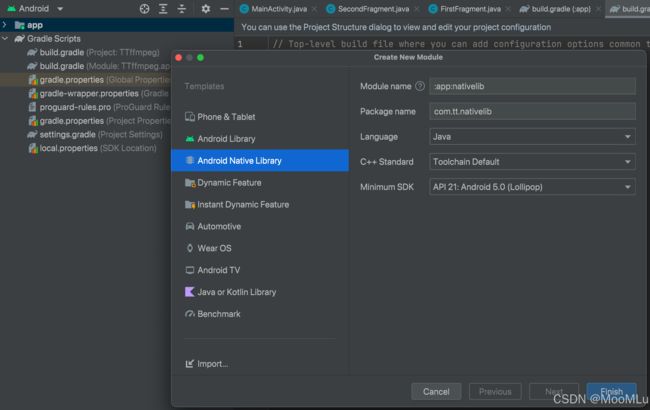Select Wear OS template
The image size is (650, 410).
coord(260,248)
